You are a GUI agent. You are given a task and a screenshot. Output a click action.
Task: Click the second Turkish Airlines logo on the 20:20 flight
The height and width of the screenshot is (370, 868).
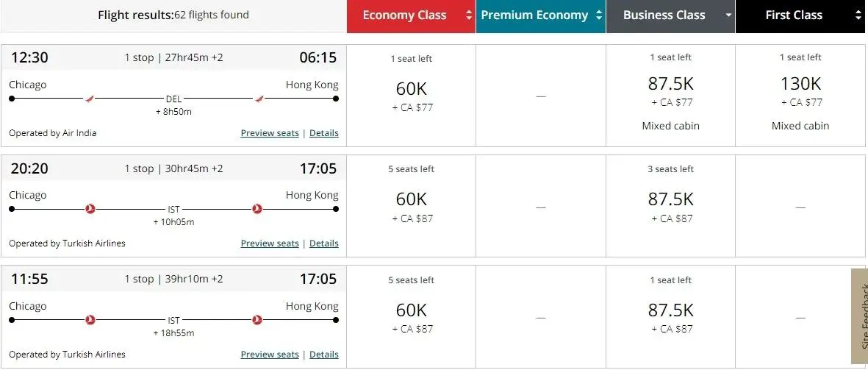tap(257, 209)
